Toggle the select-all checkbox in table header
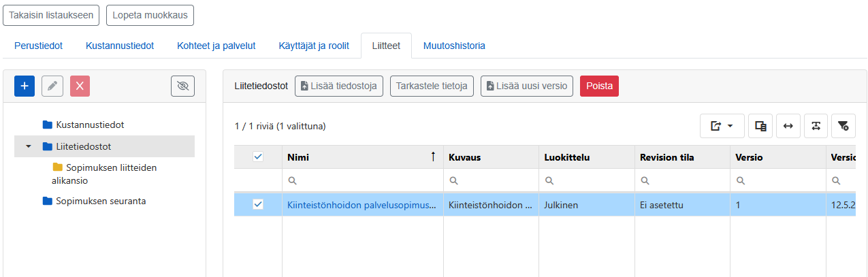The width and height of the screenshot is (868, 277). [x=258, y=157]
